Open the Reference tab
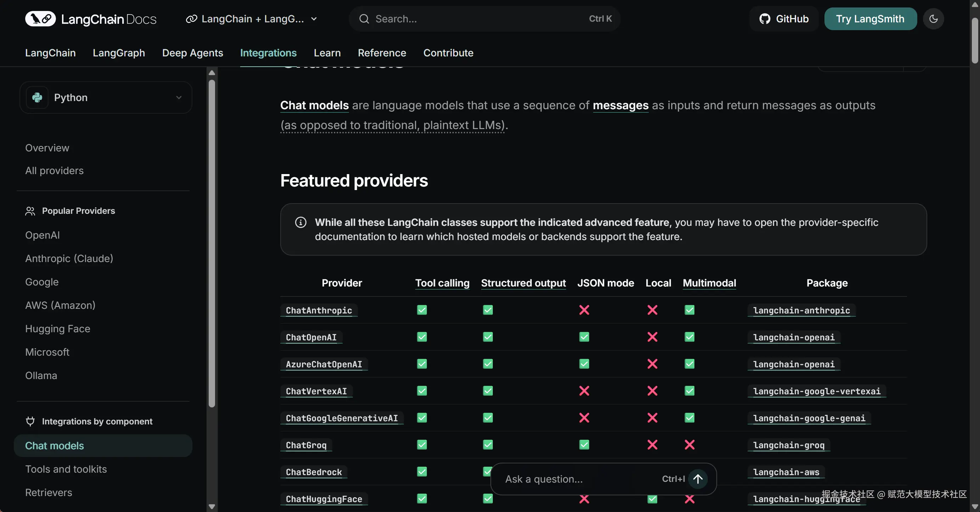980x512 pixels. tap(382, 53)
